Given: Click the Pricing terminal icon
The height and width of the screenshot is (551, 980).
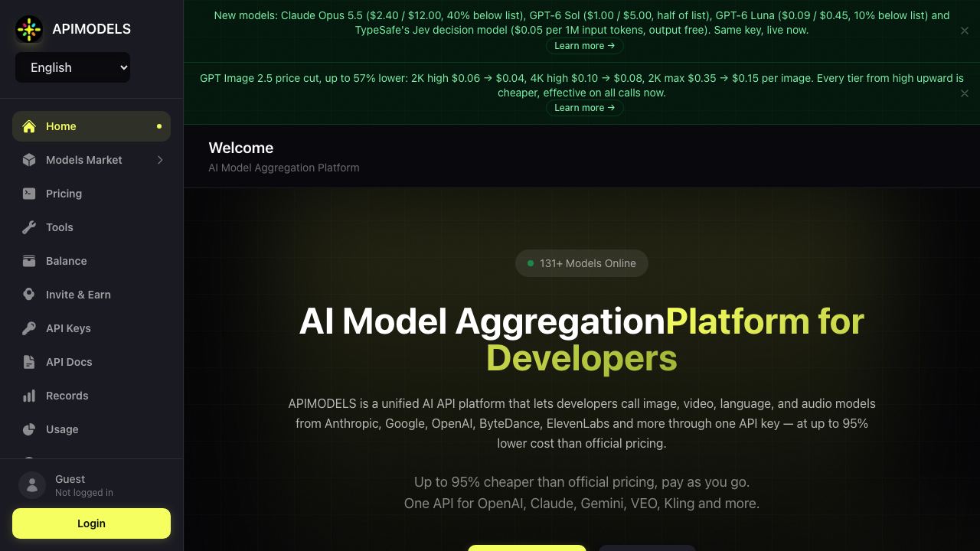Looking at the screenshot, I should tap(29, 194).
